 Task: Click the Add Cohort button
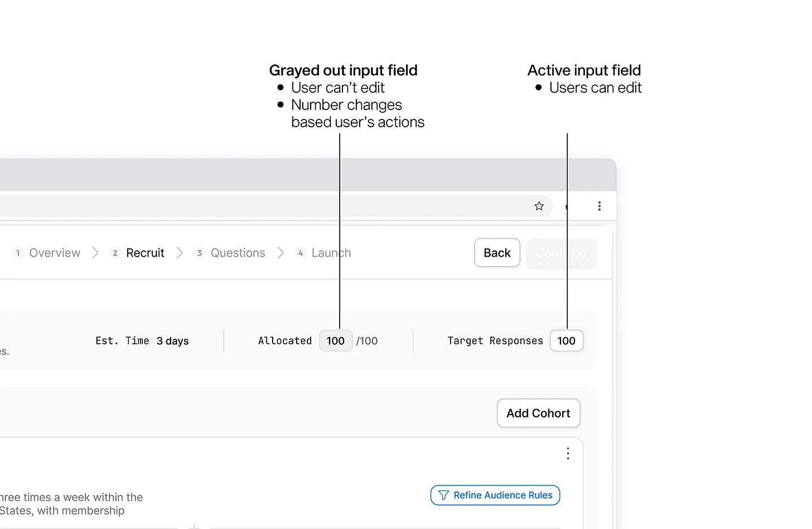pyautogui.click(x=538, y=413)
